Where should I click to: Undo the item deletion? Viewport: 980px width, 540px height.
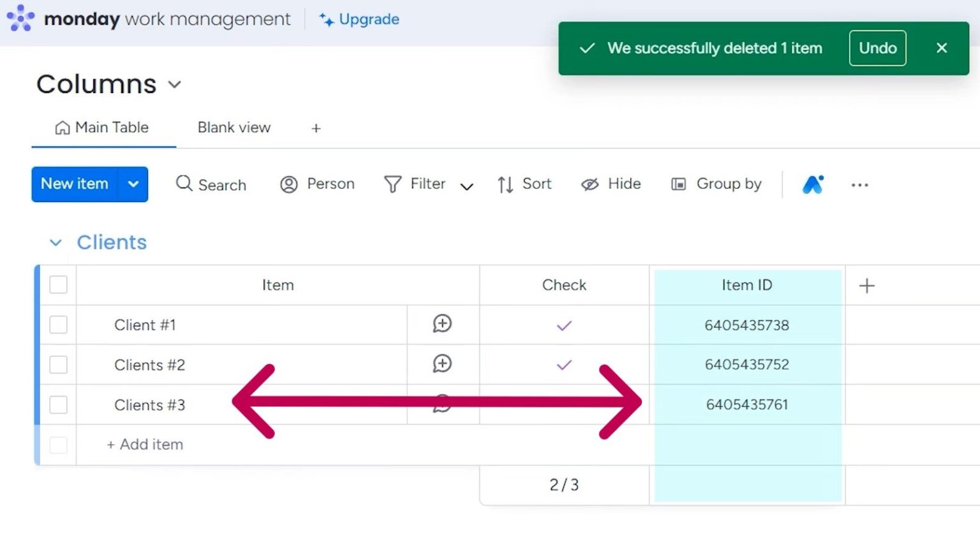tap(877, 48)
